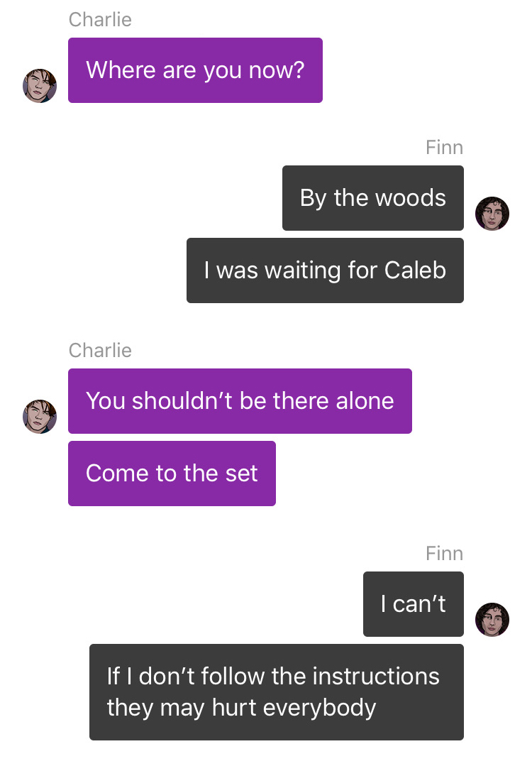Tap the 'I was waiting for Caleb' message
The height and width of the screenshot is (766, 532).
pyautogui.click(x=325, y=270)
